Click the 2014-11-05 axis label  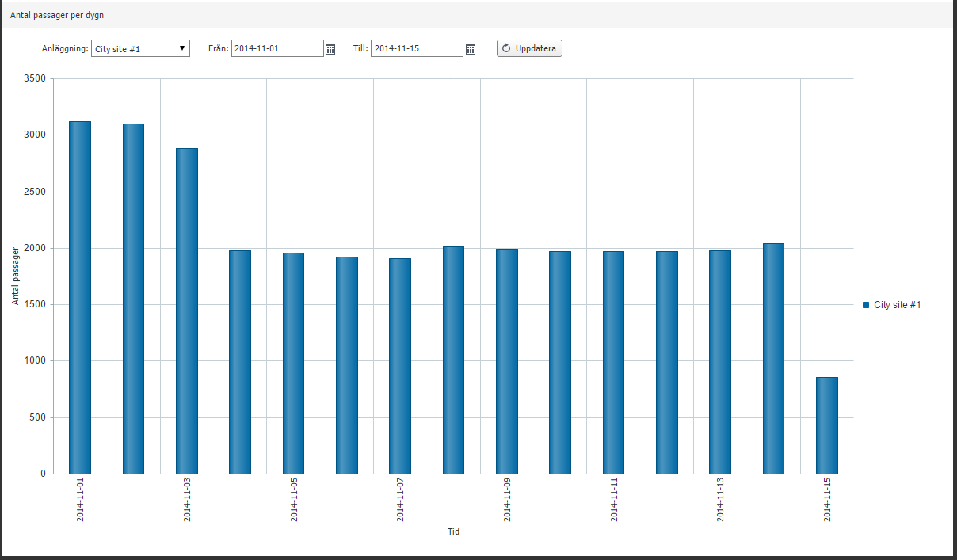(294, 499)
